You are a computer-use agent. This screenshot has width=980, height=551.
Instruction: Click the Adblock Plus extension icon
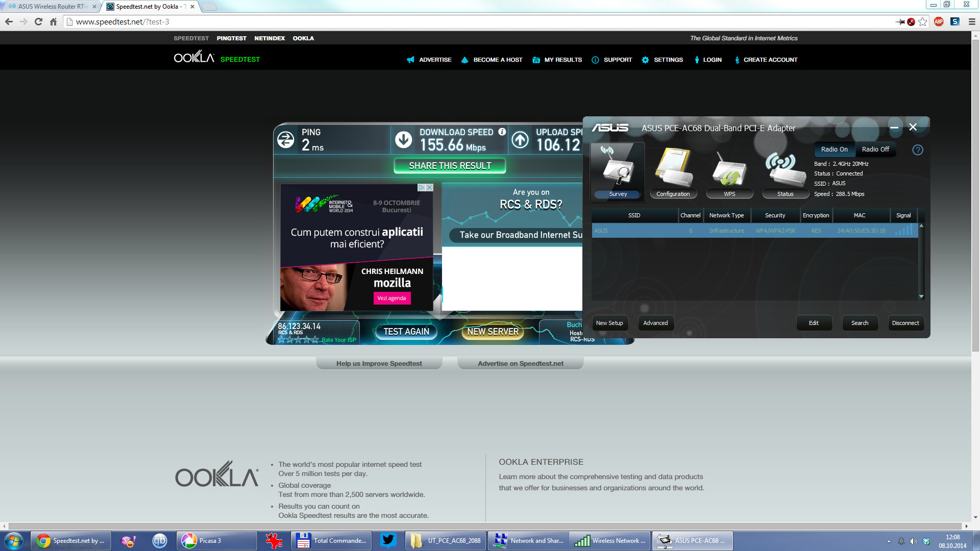click(939, 21)
